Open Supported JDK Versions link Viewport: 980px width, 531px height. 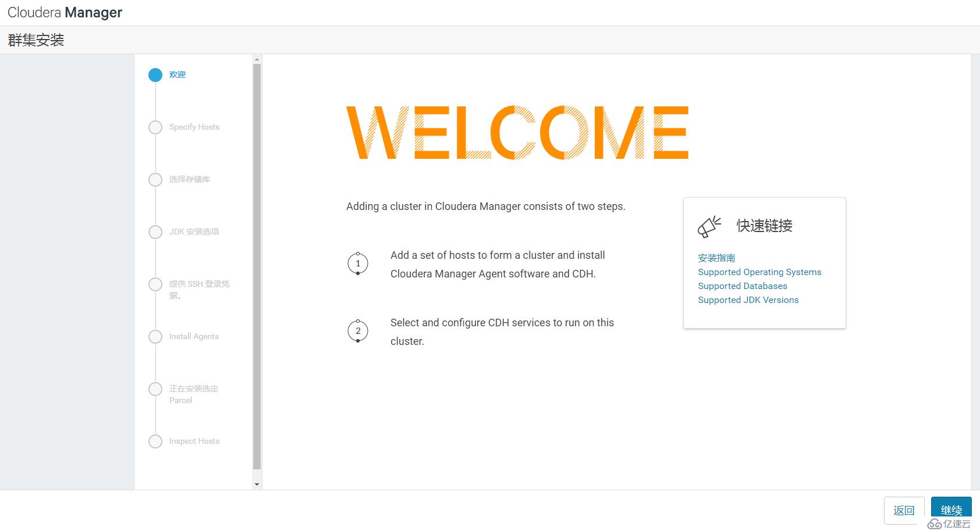click(748, 300)
